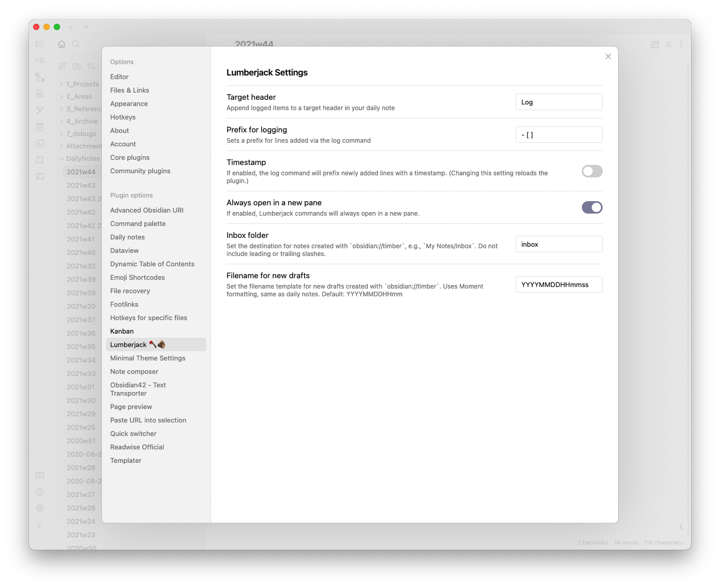Open Dataview plugin options
Viewport: 720px width, 588px height.
pos(125,250)
